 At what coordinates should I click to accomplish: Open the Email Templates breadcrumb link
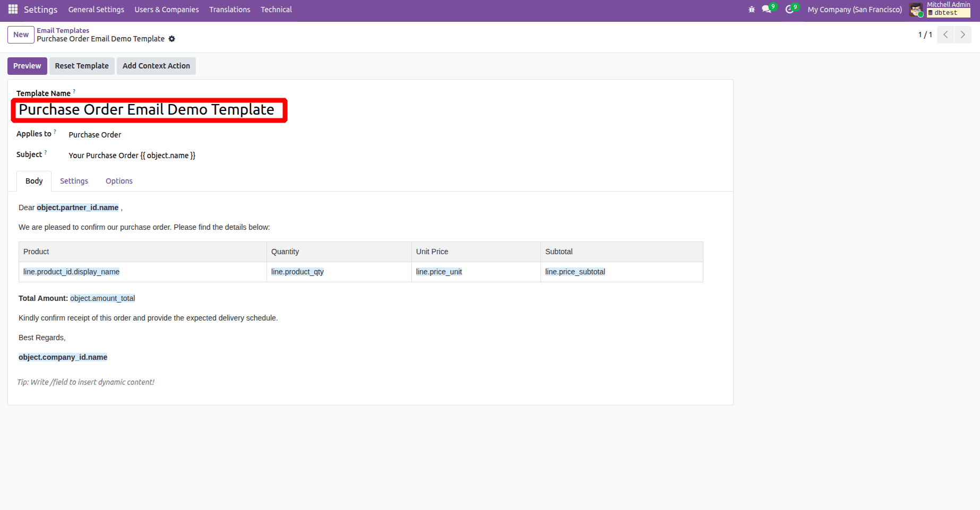(63, 30)
